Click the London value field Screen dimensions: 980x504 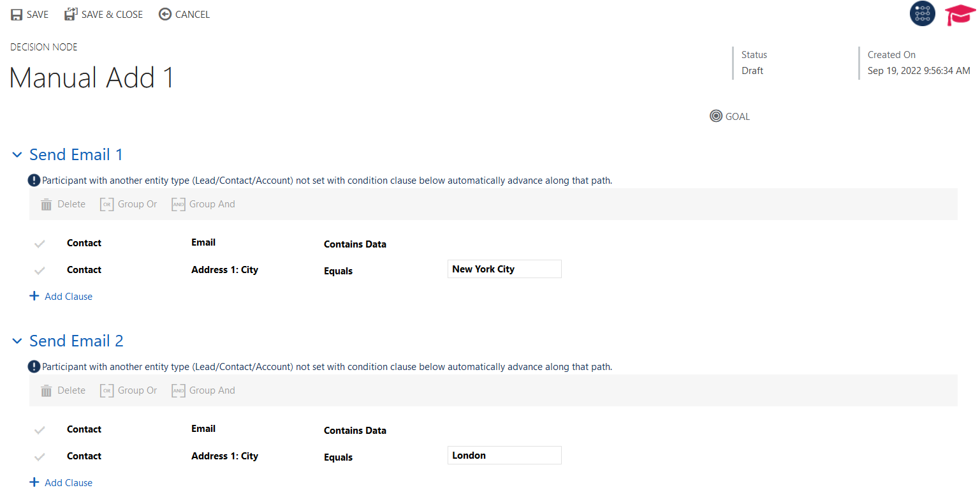click(x=504, y=456)
